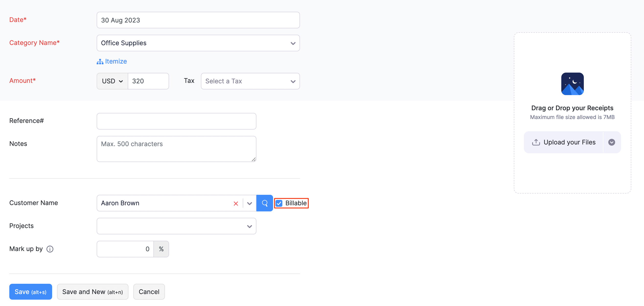Expand Select a Tax dropdown
The image size is (644, 306).
click(x=250, y=81)
